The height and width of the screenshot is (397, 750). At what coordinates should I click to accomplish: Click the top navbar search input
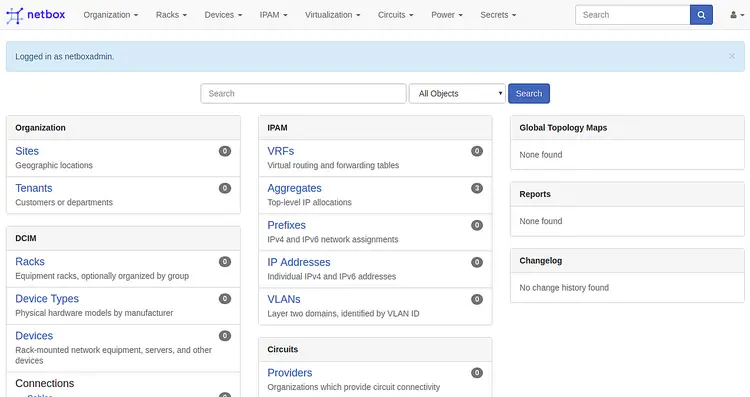click(x=633, y=15)
